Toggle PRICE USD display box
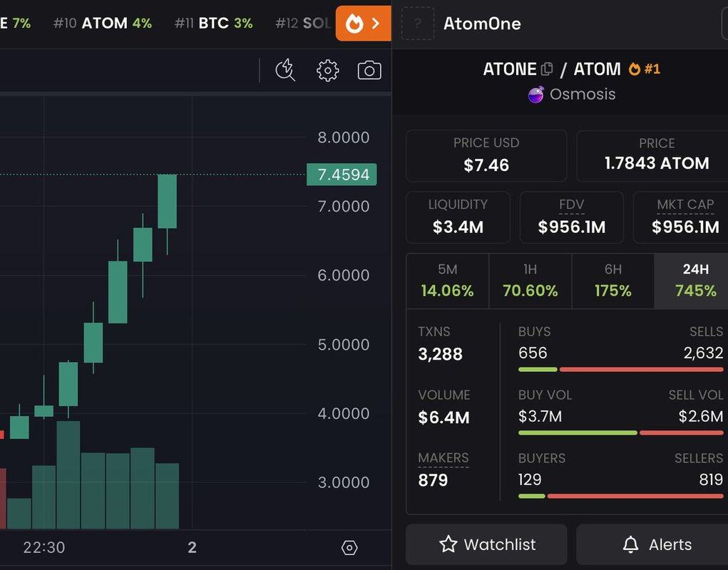Viewport: 728px width, 570px height. (x=486, y=155)
